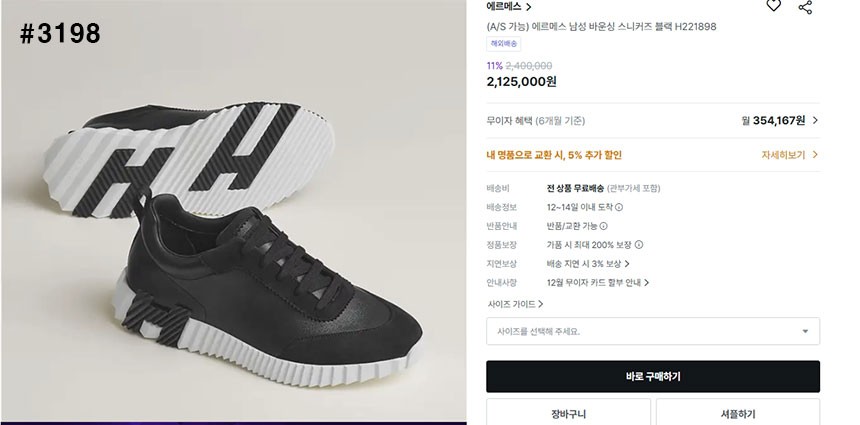Image resolution: width=860 pixels, height=425 pixels.
Task: Click the 내 명품으로 교환 시 5% 추가 할인 banner
Action: coord(554,155)
